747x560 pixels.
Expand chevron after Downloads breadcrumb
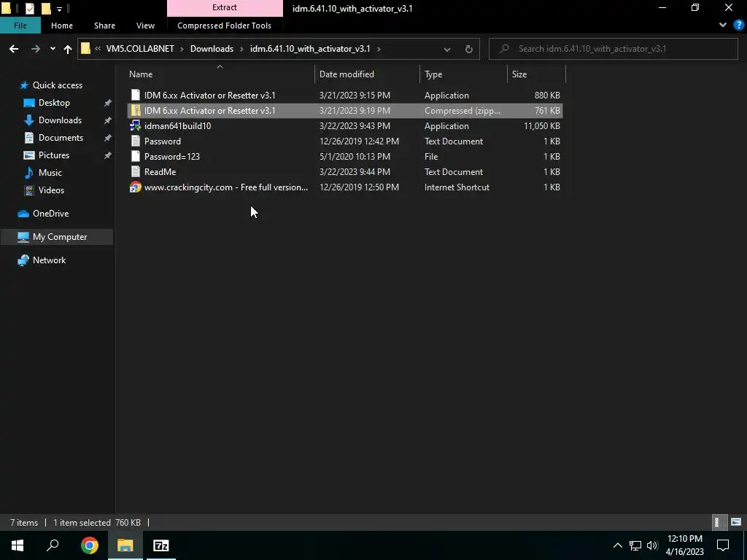pyautogui.click(x=241, y=49)
